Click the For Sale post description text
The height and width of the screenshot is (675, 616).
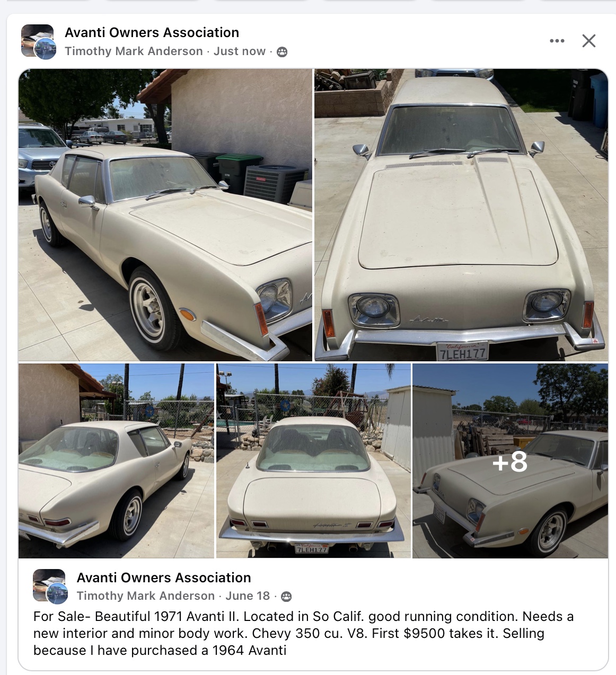coord(303,633)
